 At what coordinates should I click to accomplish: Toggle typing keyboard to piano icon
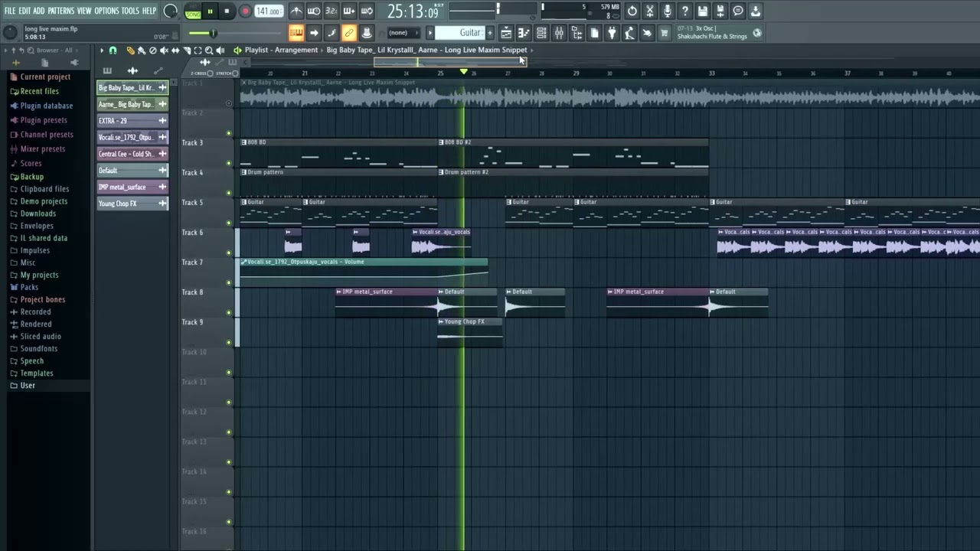pos(296,33)
